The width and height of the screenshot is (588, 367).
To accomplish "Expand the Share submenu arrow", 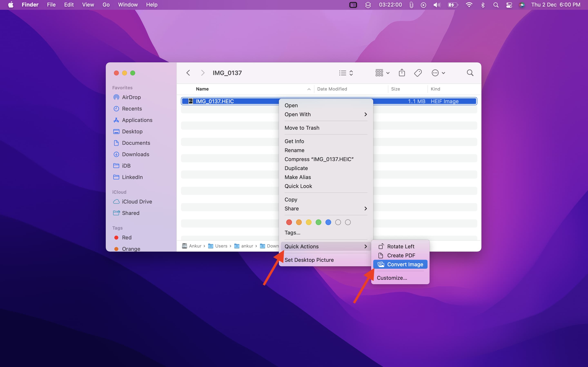I will point(365,208).
